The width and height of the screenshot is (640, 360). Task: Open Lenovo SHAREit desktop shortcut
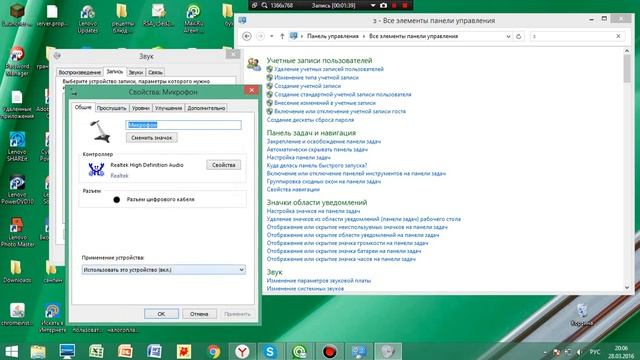[17, 146]
